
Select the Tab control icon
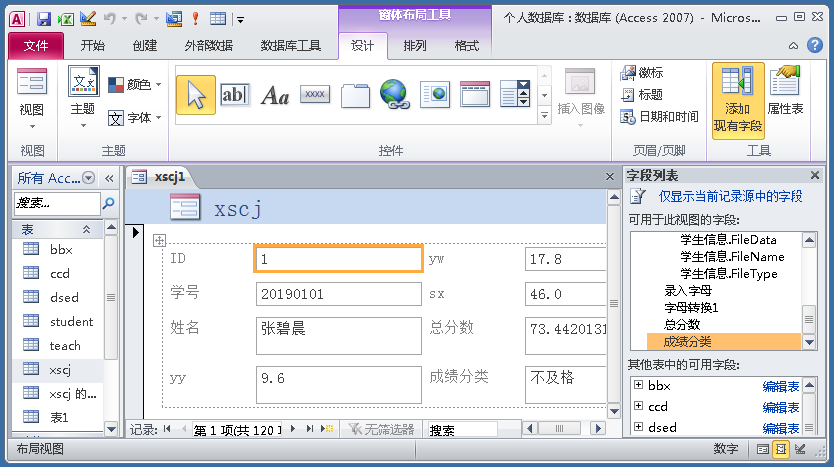point(355,96)
